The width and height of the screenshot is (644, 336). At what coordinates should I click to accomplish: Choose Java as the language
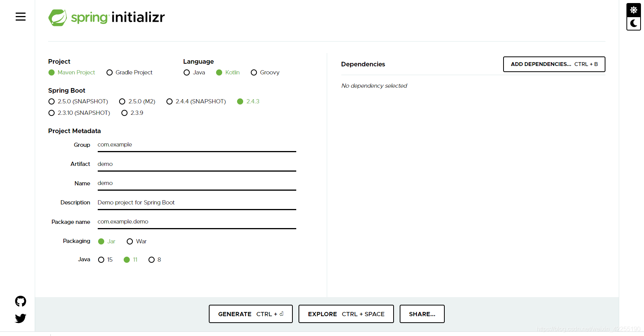tap(194, 72)
